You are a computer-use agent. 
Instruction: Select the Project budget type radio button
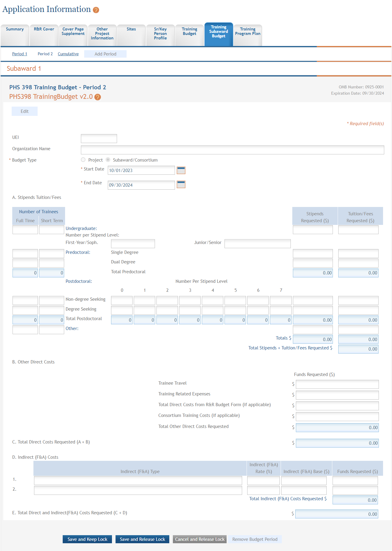coord(83,160)
